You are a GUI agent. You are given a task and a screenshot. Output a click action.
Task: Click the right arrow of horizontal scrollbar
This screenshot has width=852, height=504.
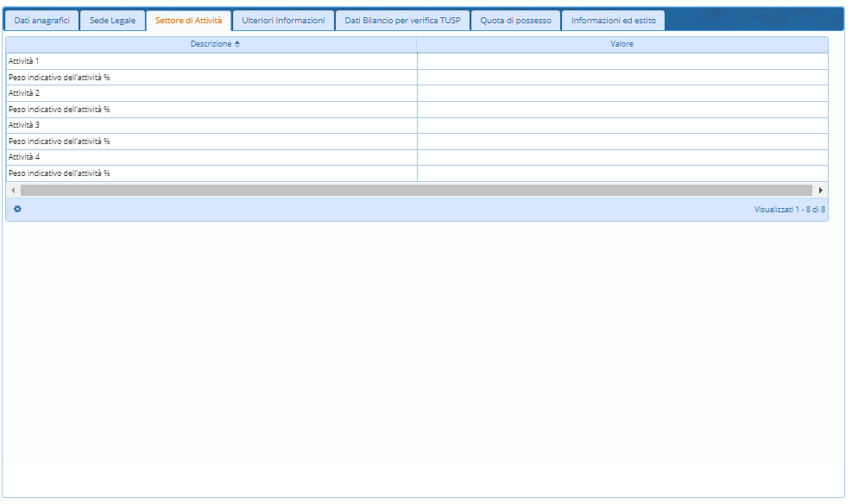820,190
